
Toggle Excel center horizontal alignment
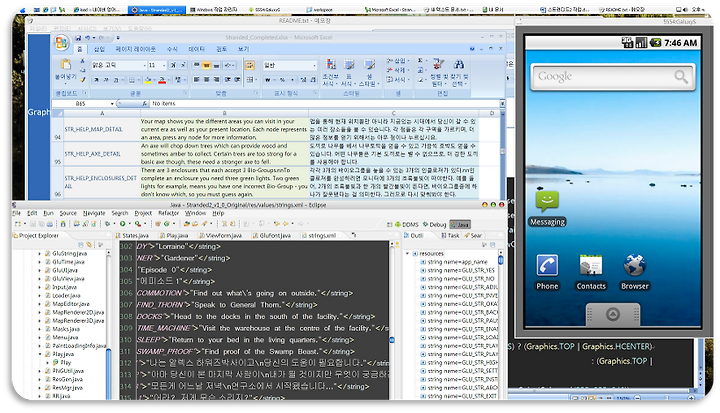point(207,79)
